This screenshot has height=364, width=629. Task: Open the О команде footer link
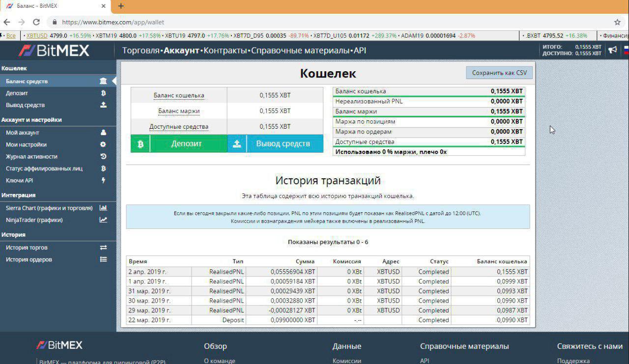[220, 361]
